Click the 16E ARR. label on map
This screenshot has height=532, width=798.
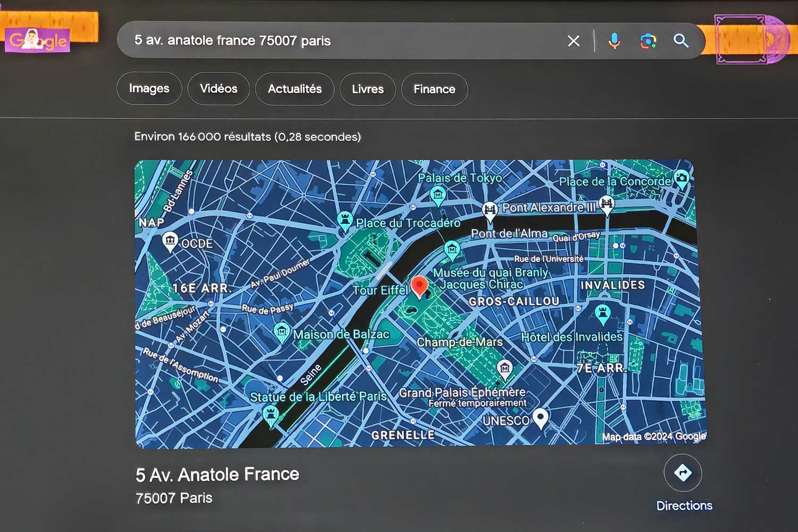(202, 288)
